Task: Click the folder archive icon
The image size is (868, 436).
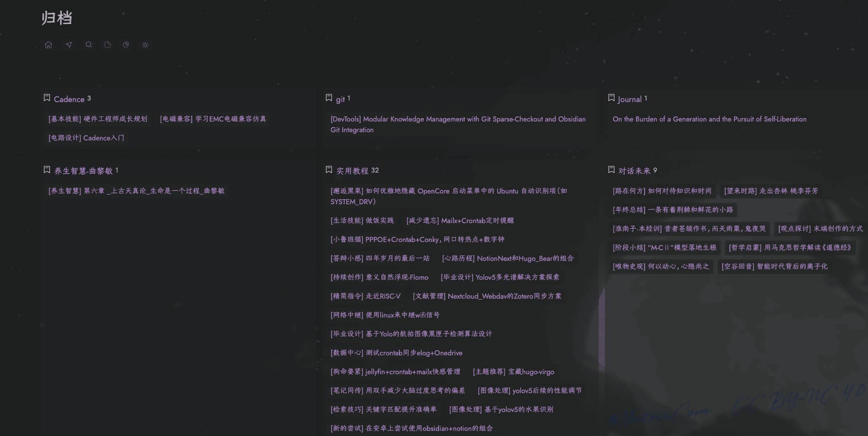Action: coord(108,45)
